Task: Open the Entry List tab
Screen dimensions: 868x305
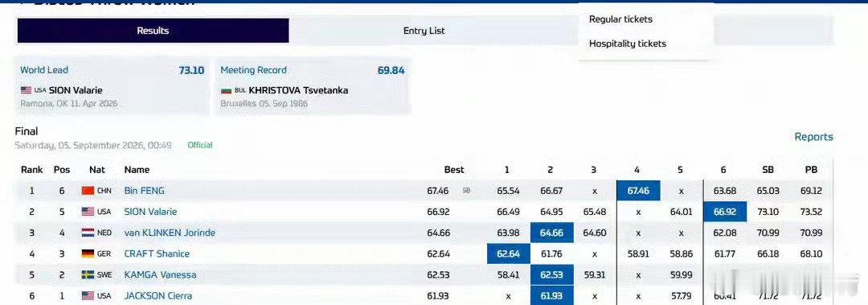Action: (x=424, y=31)
